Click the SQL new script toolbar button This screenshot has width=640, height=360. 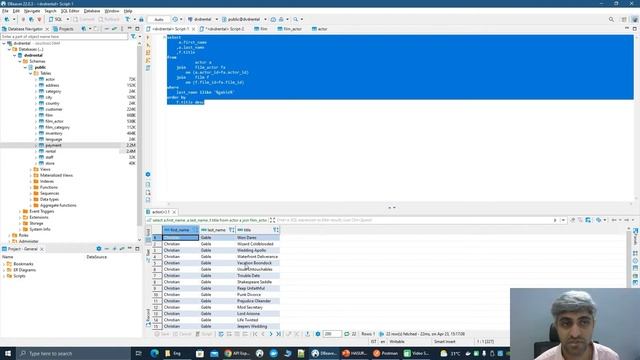[x=56, y=19]
